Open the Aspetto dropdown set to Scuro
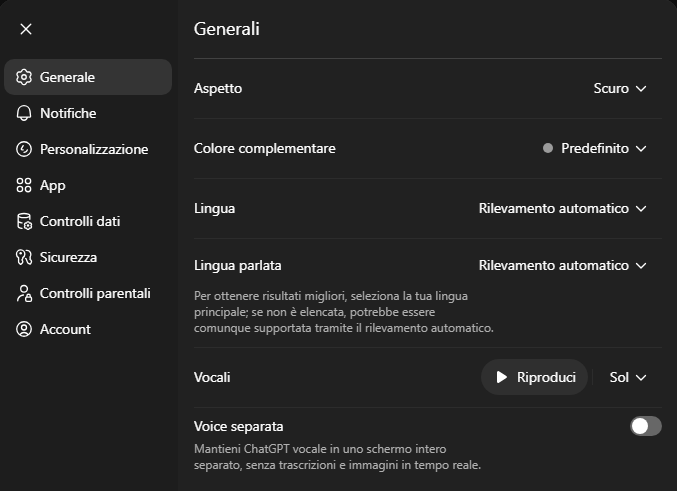Viewport: 677px width, 491px height. click(x=620, y=88)
